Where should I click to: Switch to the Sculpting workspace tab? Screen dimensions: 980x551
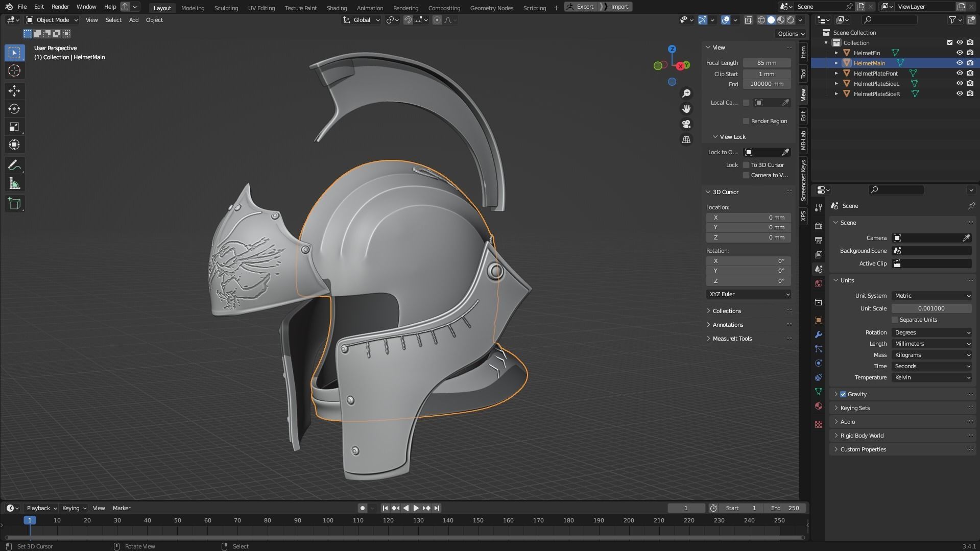click(226, 8)
